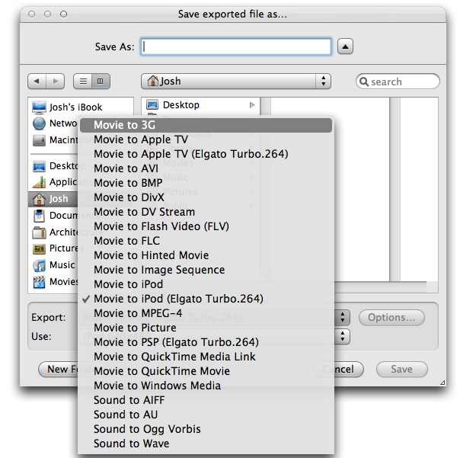Open the Use preset pop-up arrows

click(x=343, y=337)
